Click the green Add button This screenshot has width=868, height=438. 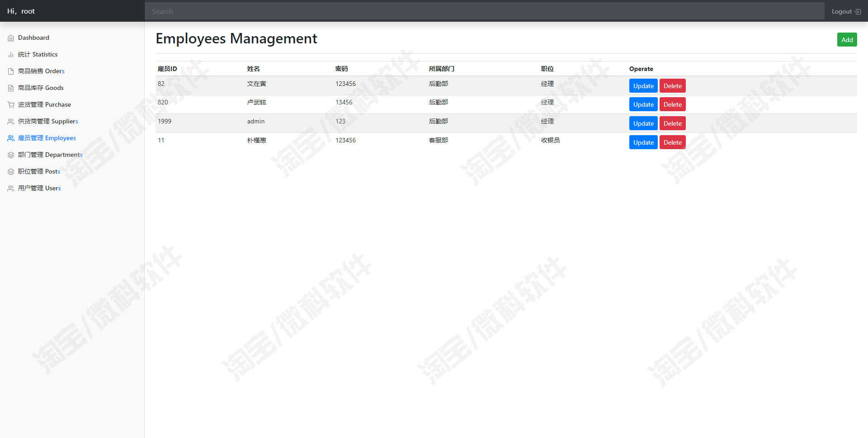847,40
